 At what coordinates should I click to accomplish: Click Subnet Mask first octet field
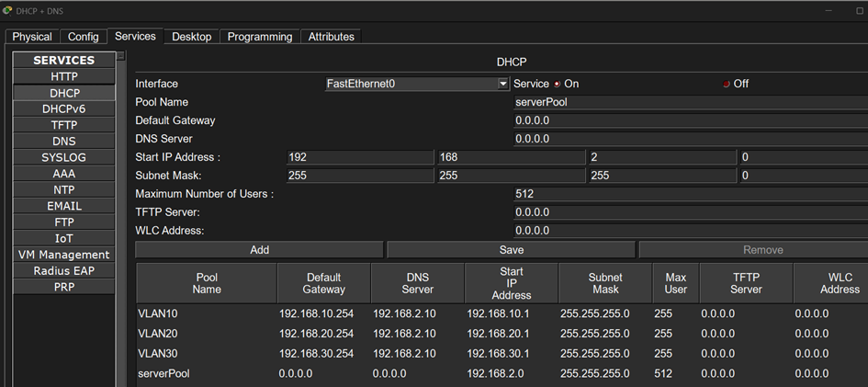(x=360, y=176)
